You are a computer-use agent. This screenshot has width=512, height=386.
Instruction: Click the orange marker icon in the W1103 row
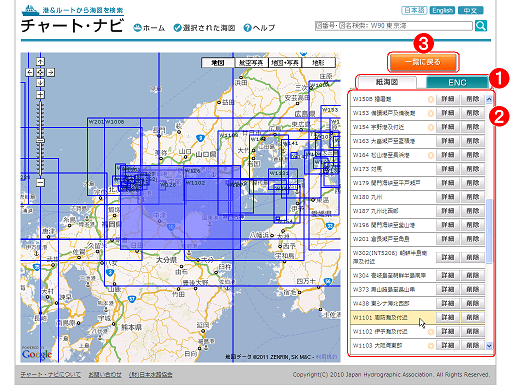(431, 346)
